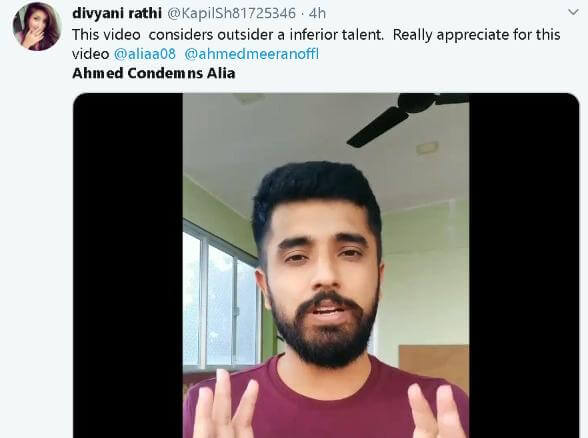The width and height of the screenshot is (588, 438).
Task: Click the right black bar of the video
Action: click(524, 266)
